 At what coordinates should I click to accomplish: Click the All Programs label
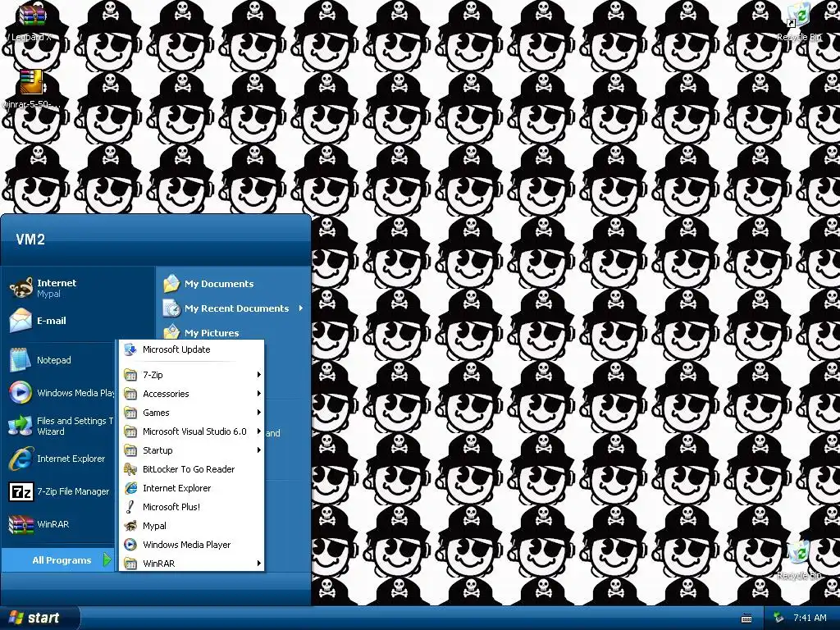(62, 560)
